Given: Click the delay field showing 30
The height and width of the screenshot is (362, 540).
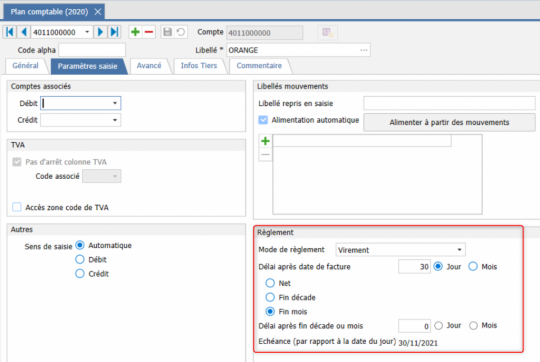Looking at the screenshot, I should 414,267.
